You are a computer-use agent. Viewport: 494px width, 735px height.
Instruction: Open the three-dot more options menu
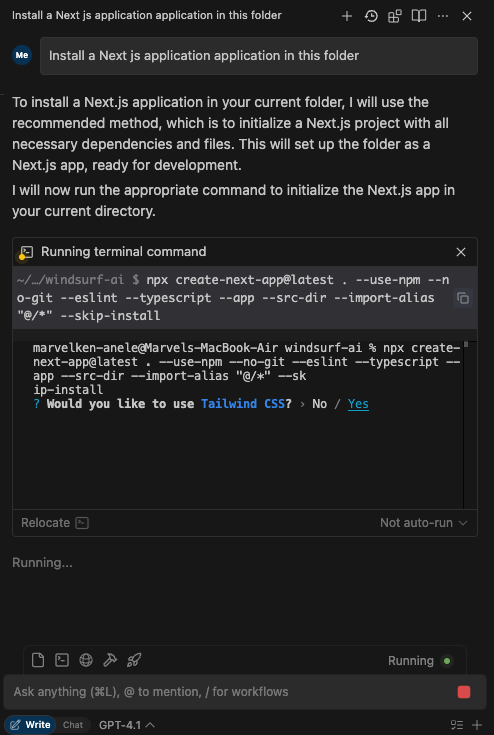coord(442,16)
